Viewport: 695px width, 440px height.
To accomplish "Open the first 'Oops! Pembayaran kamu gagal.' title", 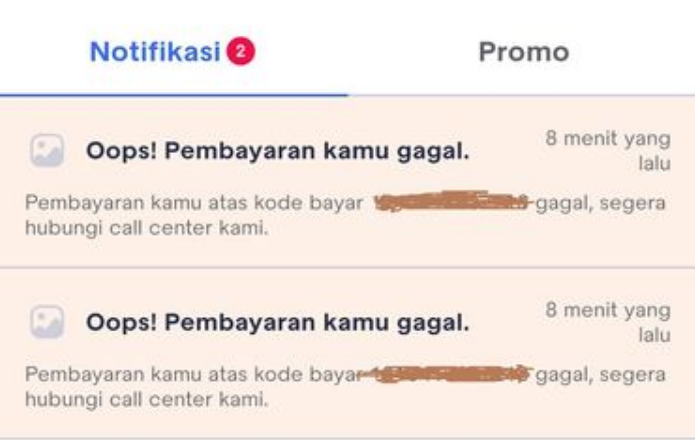I will click(277, 151).
